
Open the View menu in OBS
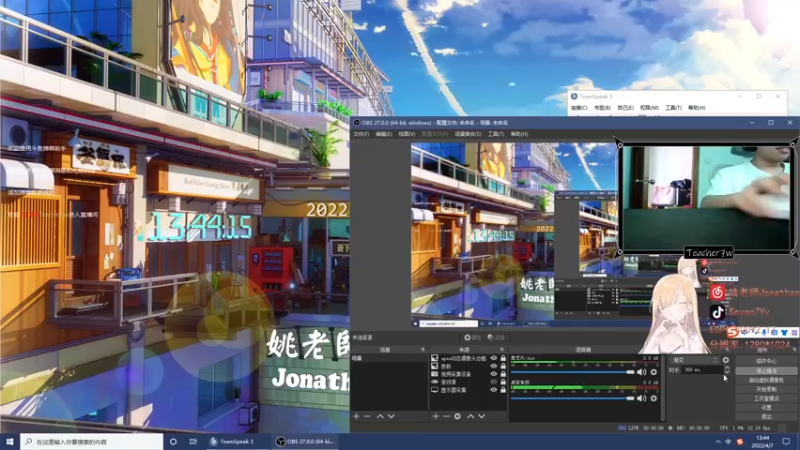[407, 134]
